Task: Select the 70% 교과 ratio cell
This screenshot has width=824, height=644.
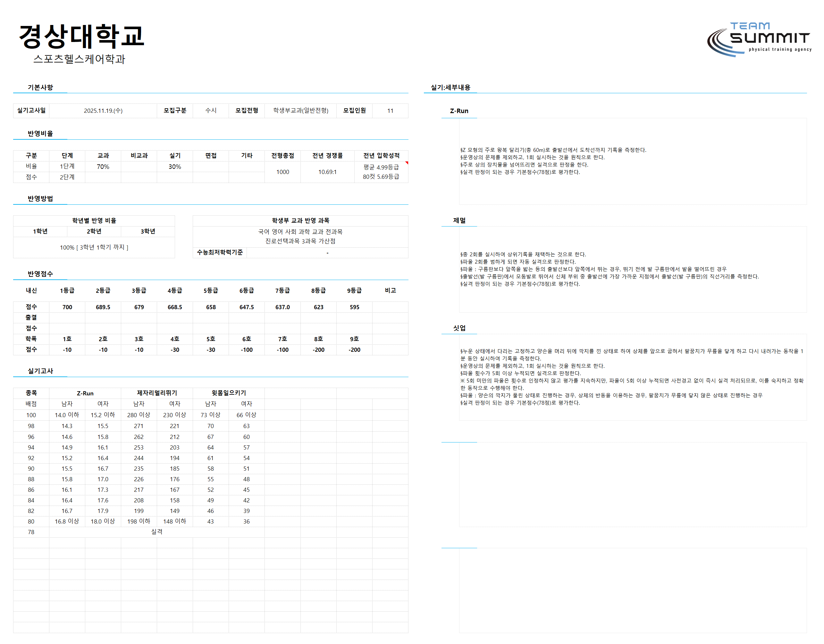Action: [x=103, y=167]
